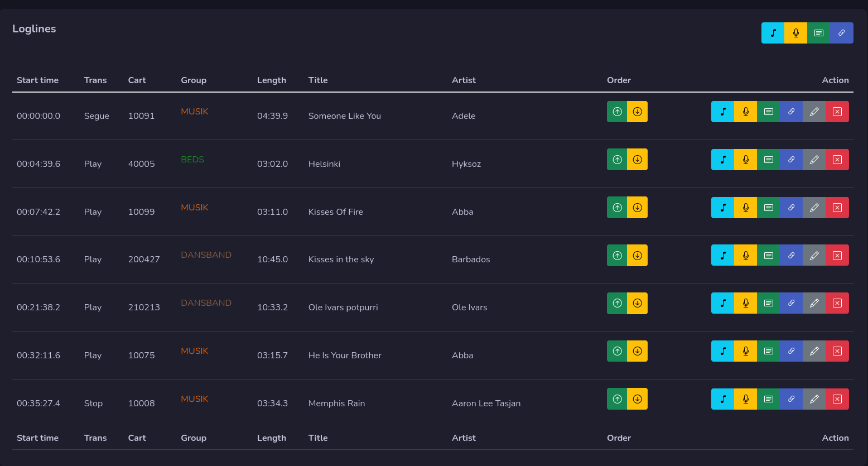Click the Artist column header at table top
Viewport: 868px width, 466px height.
[x=464, y=80]
